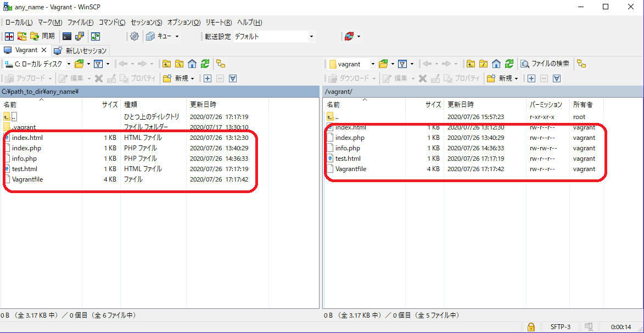Open the オプション(O) menu

point(184,22)
